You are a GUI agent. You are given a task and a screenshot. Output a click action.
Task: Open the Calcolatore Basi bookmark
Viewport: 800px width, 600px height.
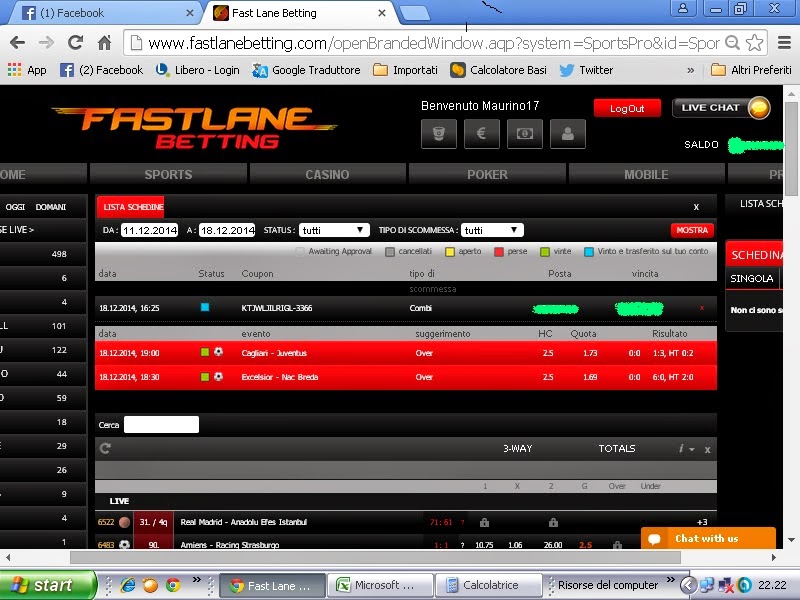click(498, 70)
